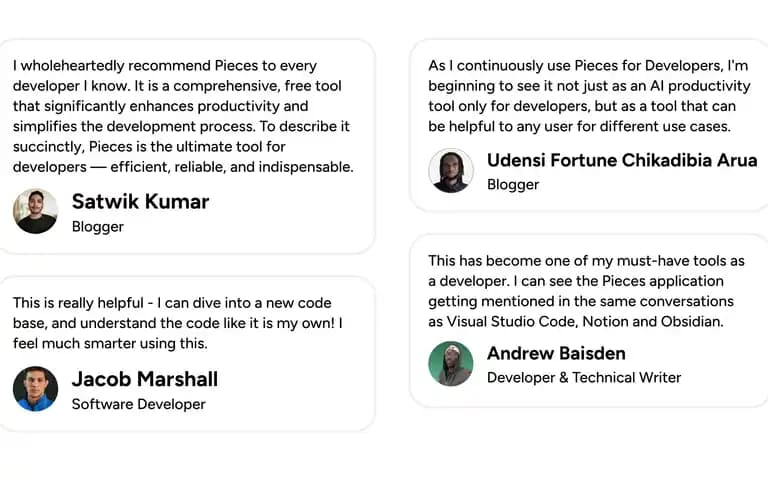
Task: Select the name Satwik Kumar
Action: (141, 201)
